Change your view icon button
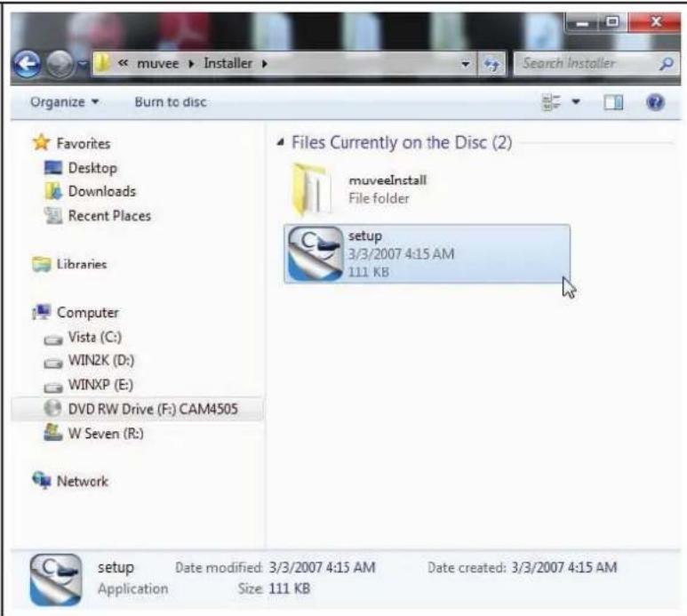Screen dimensions: 687x616 tap(551, 102)
